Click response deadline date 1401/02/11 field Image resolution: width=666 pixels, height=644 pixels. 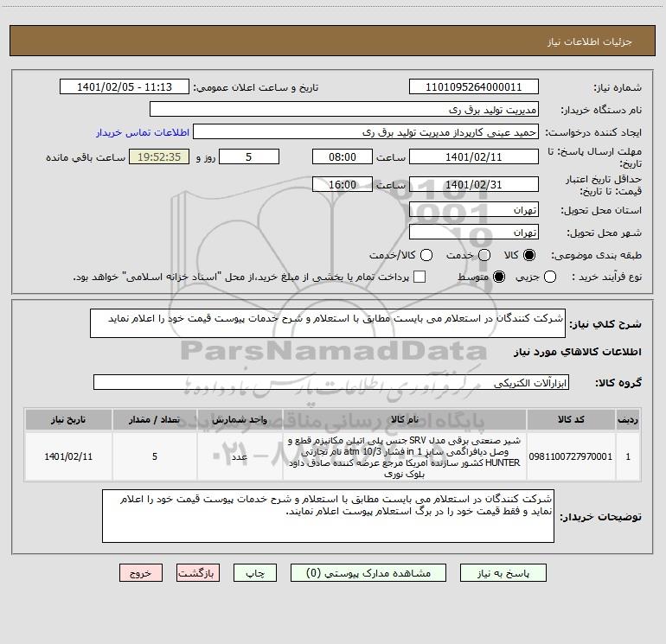(474, 156)
